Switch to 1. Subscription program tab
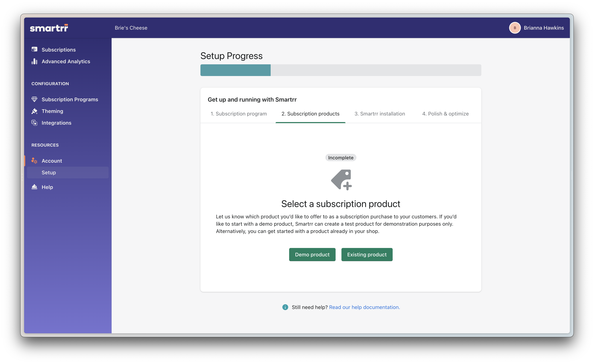This screenshot has height=364, width=594. [x=239, y=114]
